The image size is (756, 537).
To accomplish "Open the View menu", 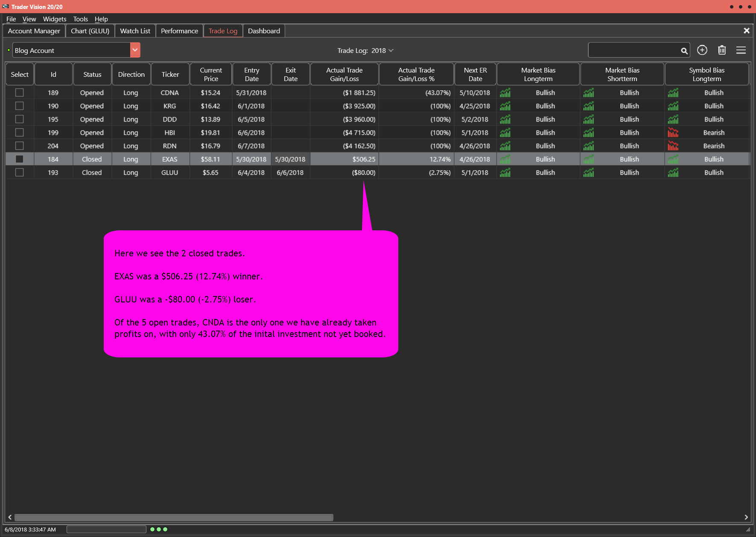I will coord(29,19).
